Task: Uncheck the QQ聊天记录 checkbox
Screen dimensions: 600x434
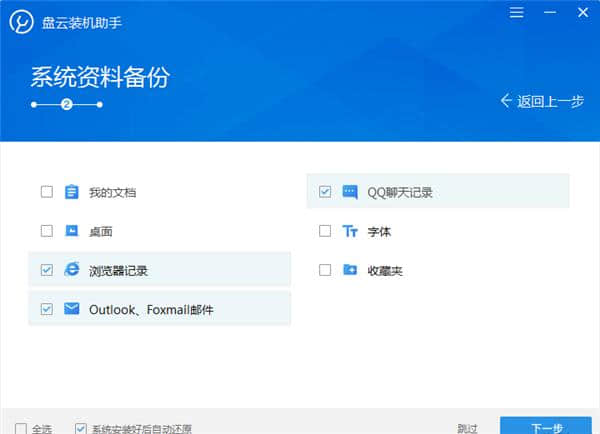Action: click(325, 192)
